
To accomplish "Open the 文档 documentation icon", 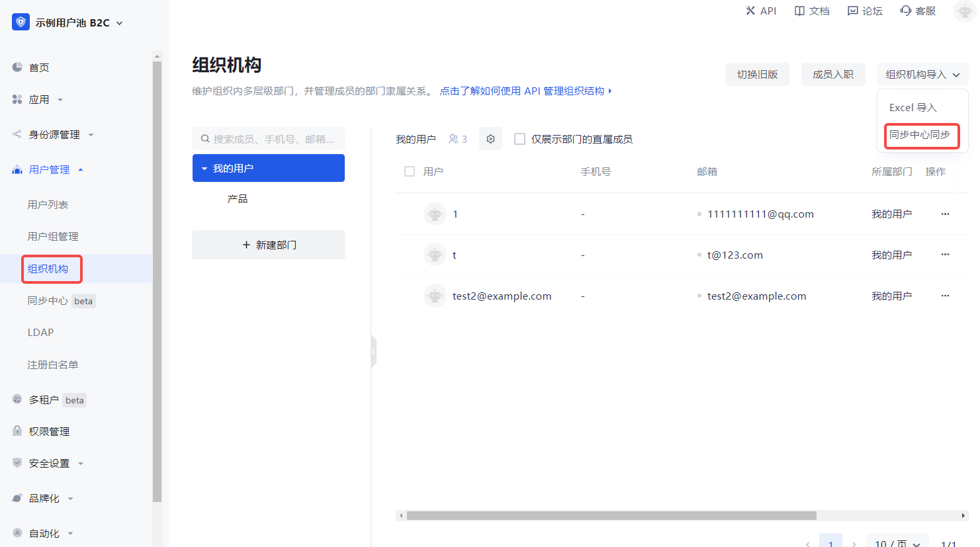I will pyautogui.click(x=799, y=11).
